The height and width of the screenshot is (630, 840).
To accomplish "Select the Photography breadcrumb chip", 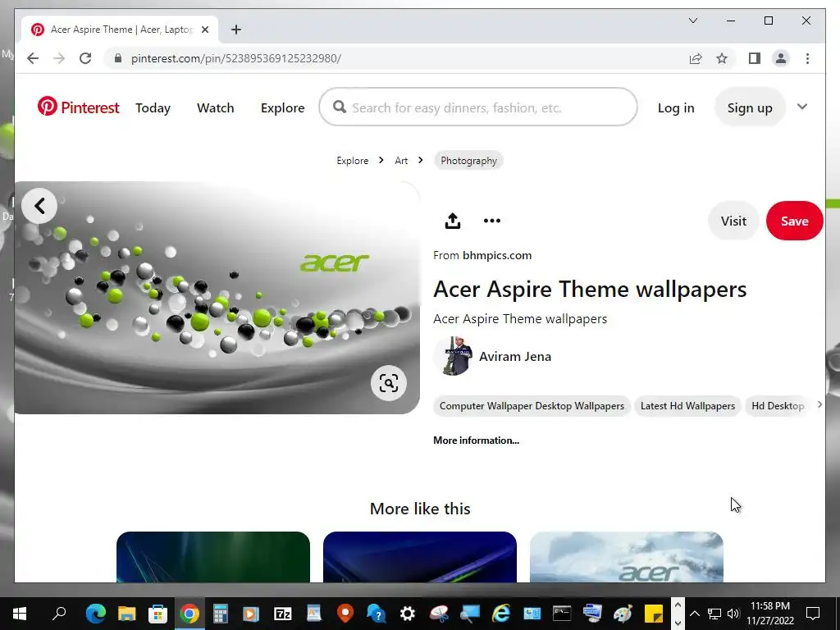I will (468, 161).
